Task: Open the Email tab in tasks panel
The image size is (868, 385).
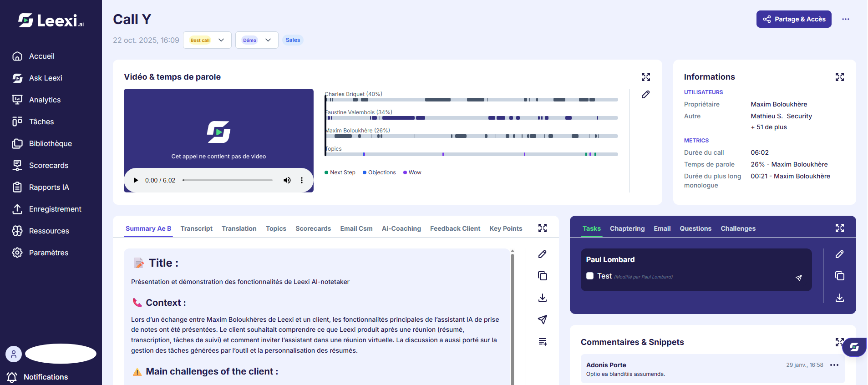Action: [662, 228]
